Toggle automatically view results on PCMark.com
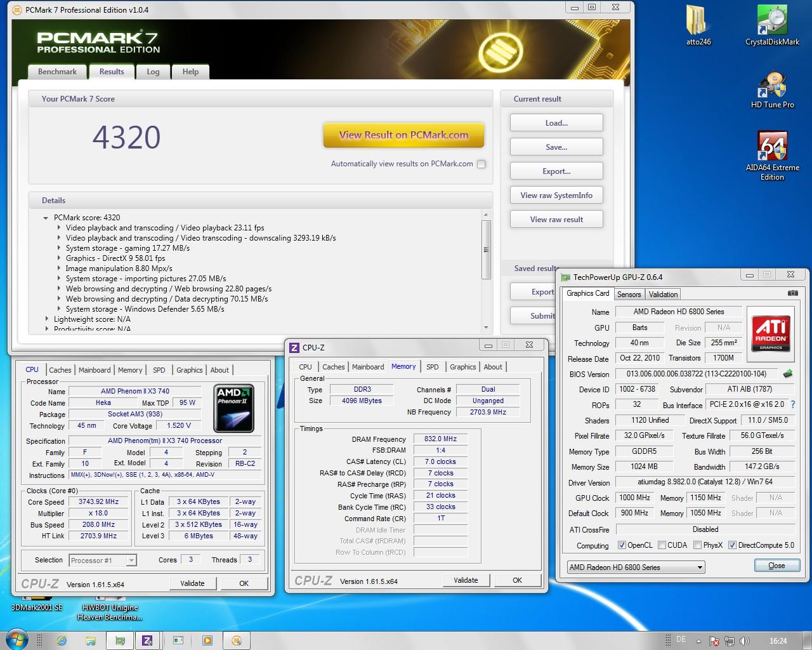812x650 pixels. click(x=481, y=164)
